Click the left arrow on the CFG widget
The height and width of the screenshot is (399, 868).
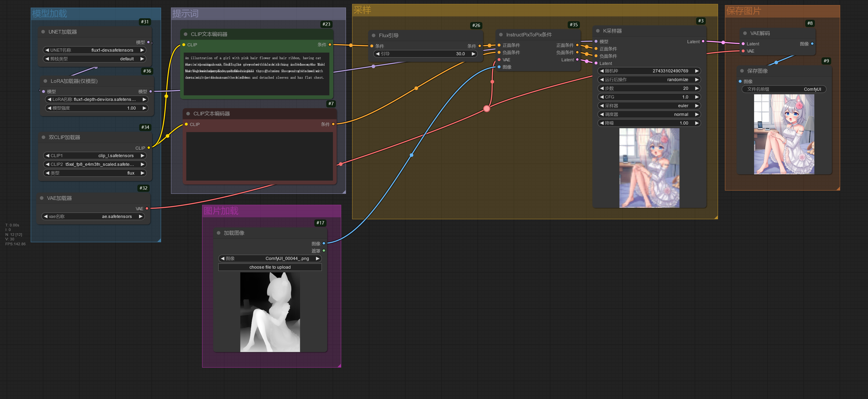point(602,97)
